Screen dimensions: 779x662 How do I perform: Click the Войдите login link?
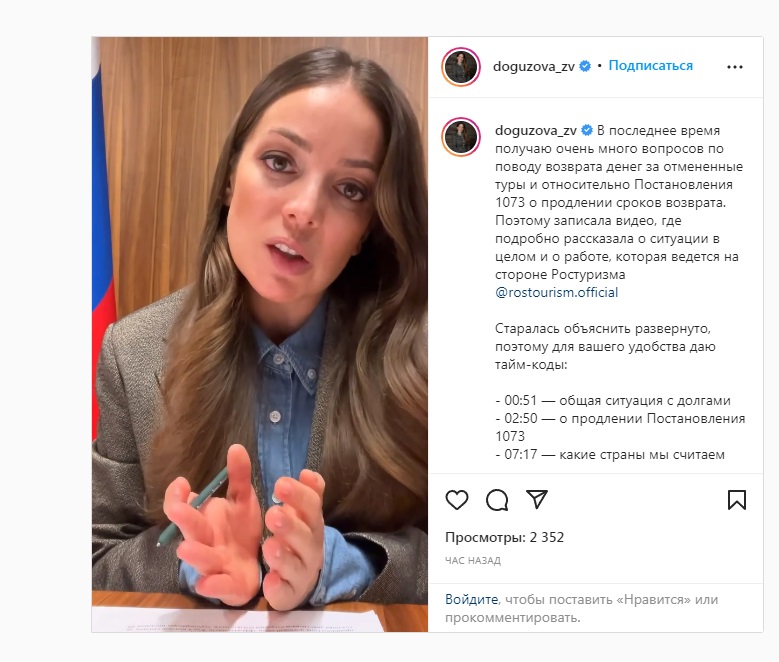471,599
